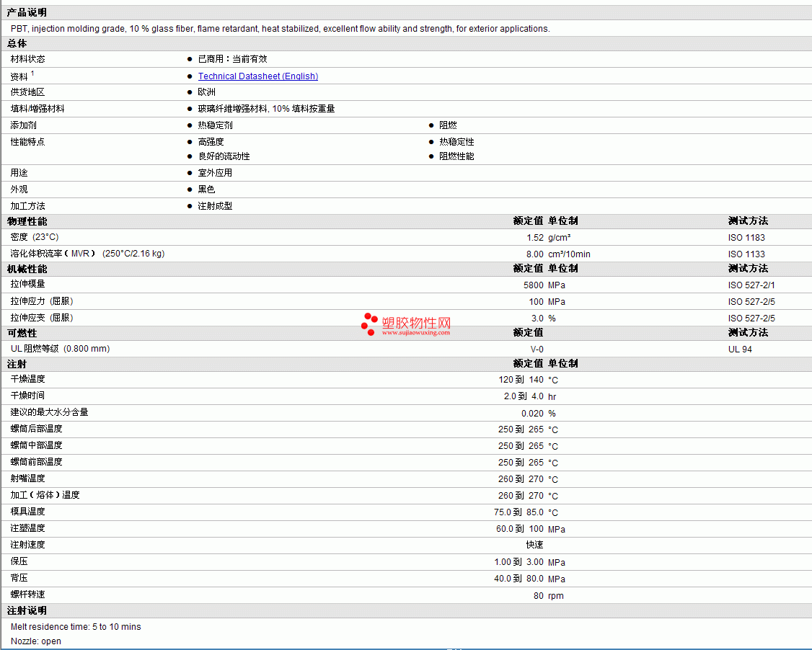812x650 pixels.
Task: Select the mold temperature 75.0 到 85.0
Action: pos(518,512)
